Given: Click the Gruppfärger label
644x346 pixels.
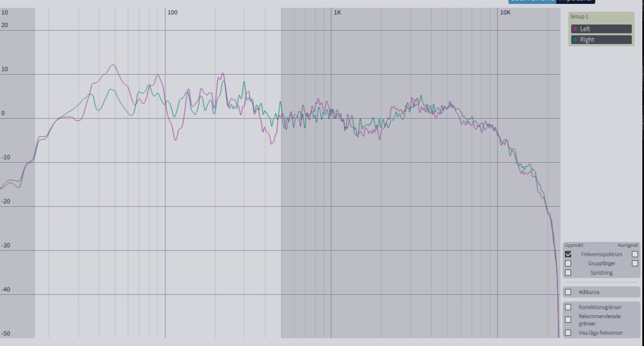Looking at the screenshot, I should 602,264.
